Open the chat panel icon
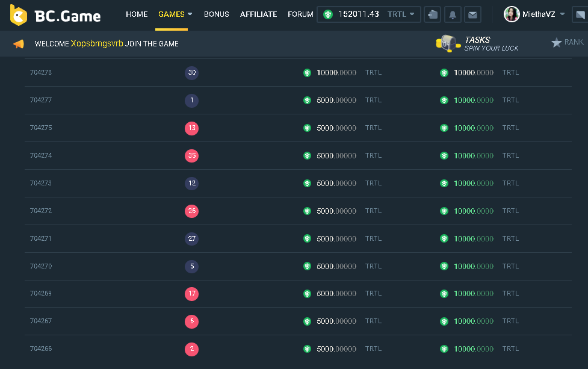This screenshot has width=588, height=369. pos(579,14)
